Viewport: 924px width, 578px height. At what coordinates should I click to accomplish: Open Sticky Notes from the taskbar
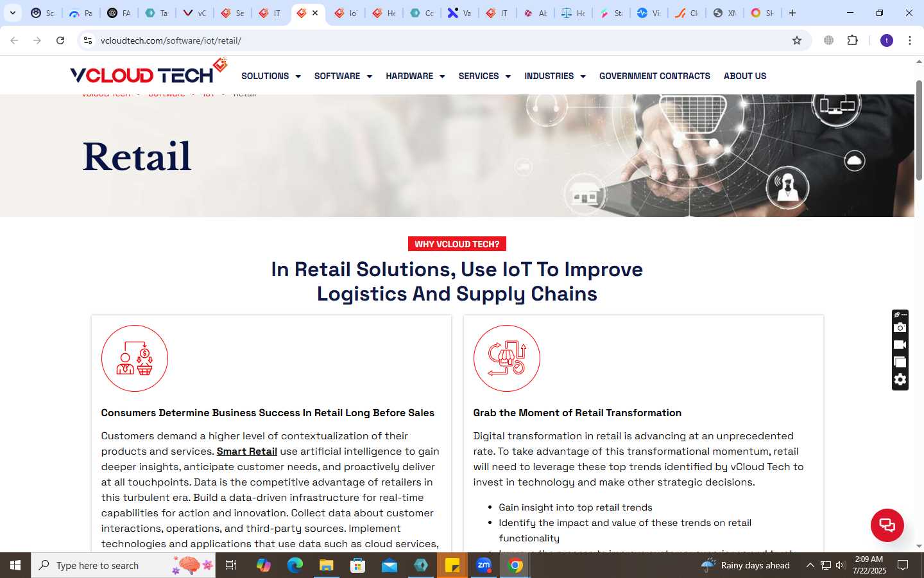click(452, 565)
